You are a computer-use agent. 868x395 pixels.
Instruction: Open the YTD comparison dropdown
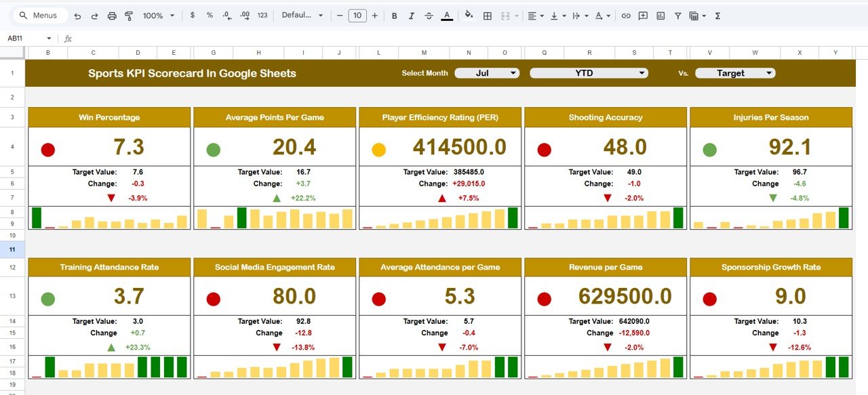[588, 72]
